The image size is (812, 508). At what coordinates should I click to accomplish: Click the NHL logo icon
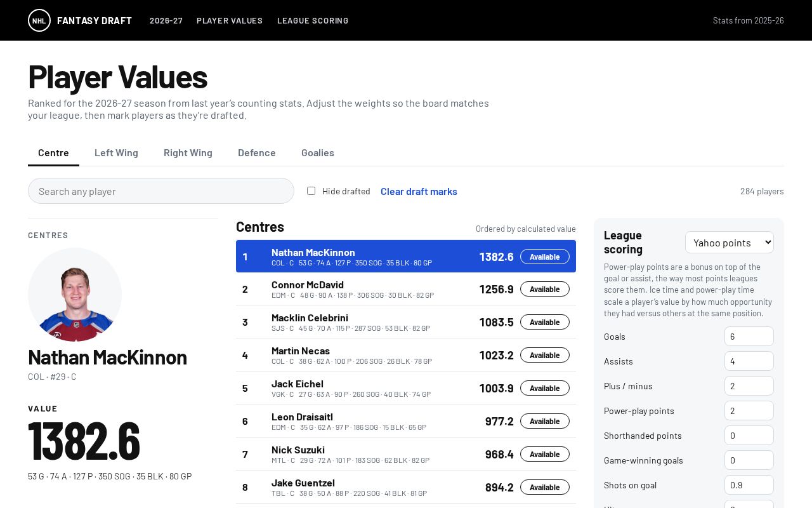point(39,20)
